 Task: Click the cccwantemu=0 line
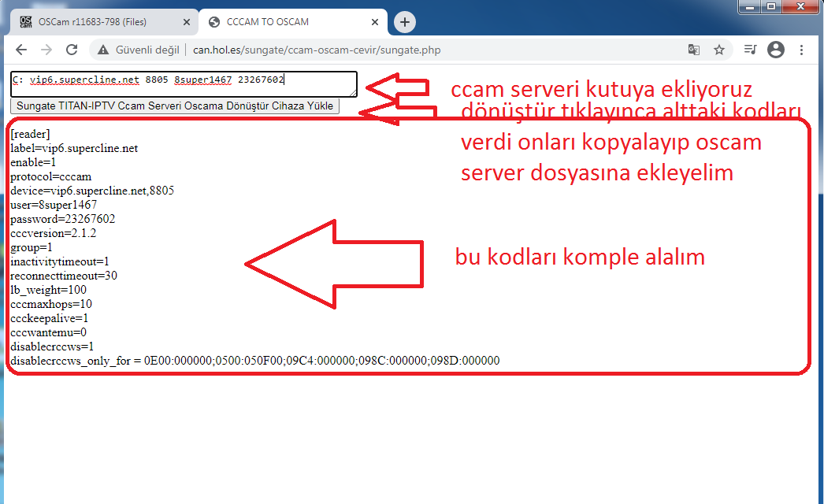tap(48, 332)
